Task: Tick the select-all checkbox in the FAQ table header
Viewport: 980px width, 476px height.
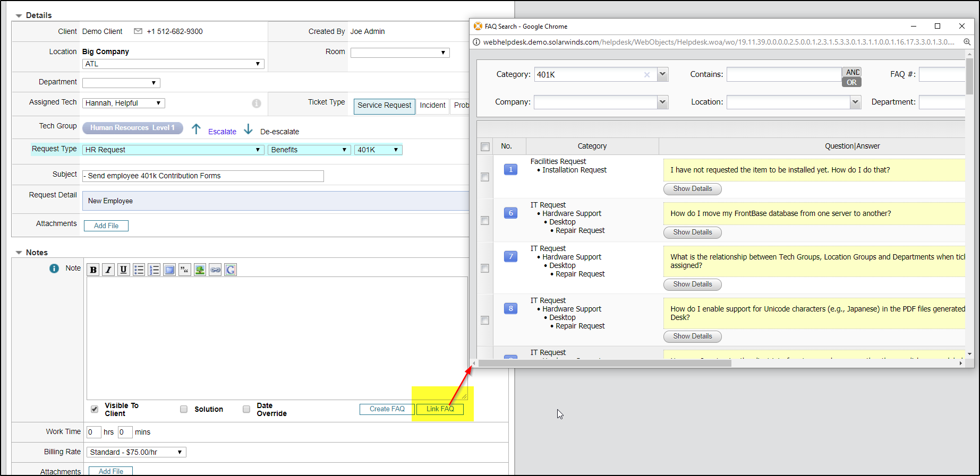Action: (x=485, y=146)
